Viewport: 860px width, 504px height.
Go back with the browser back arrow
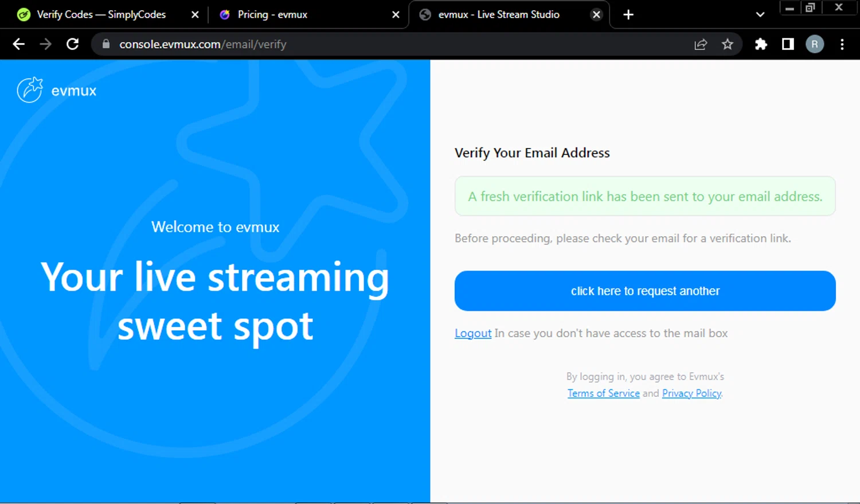tap(19, 44)
